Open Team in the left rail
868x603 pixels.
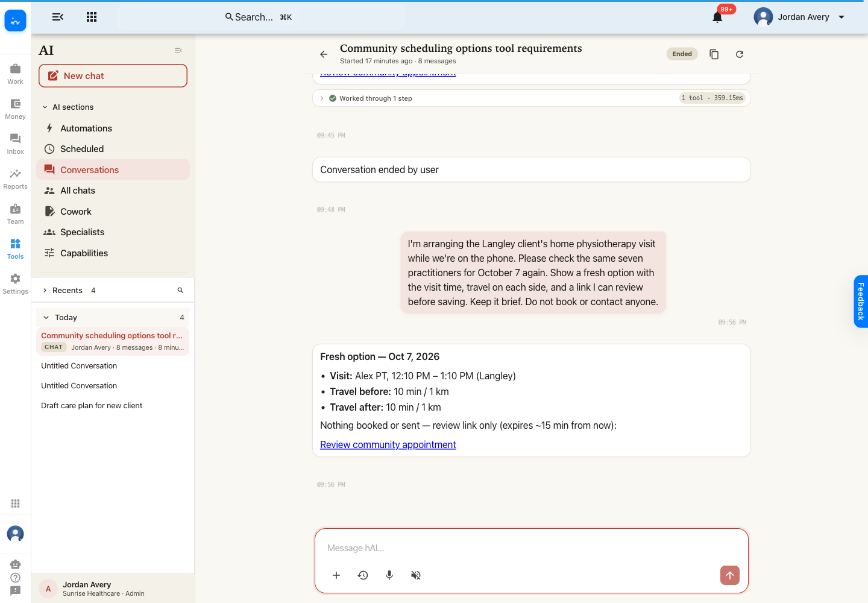tap(15, 213)
